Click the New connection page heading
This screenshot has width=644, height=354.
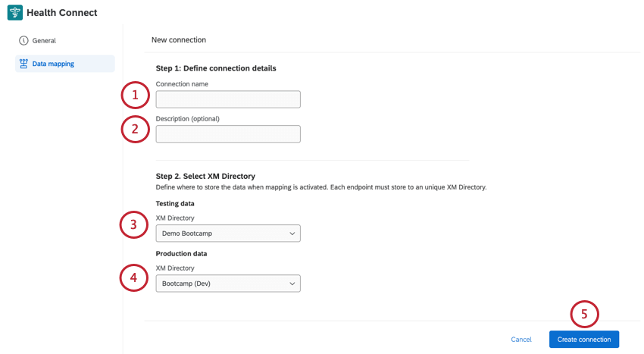coord(179,39)
